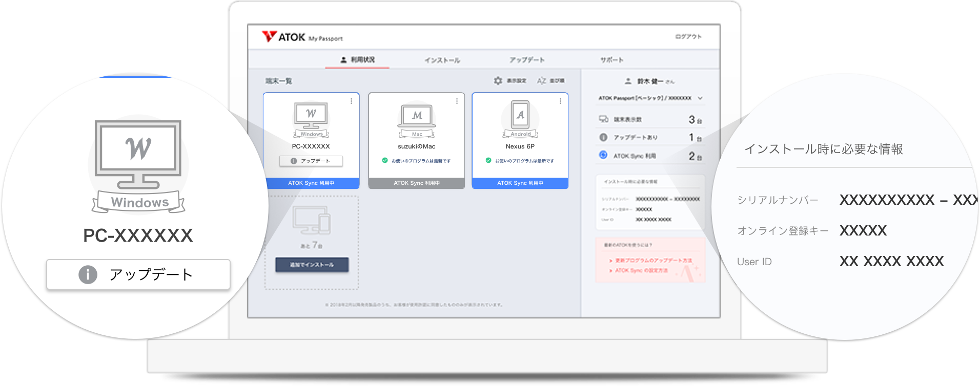Screen dimensions: 980x386
Task: Switch to the インストール tab
Action: (442, 60)
